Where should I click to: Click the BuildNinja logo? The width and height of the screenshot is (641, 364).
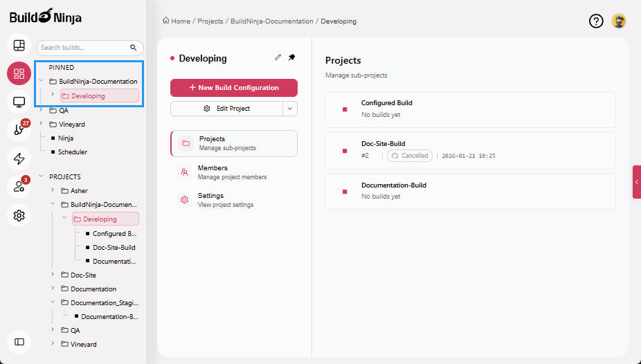(x=46, y=17)
